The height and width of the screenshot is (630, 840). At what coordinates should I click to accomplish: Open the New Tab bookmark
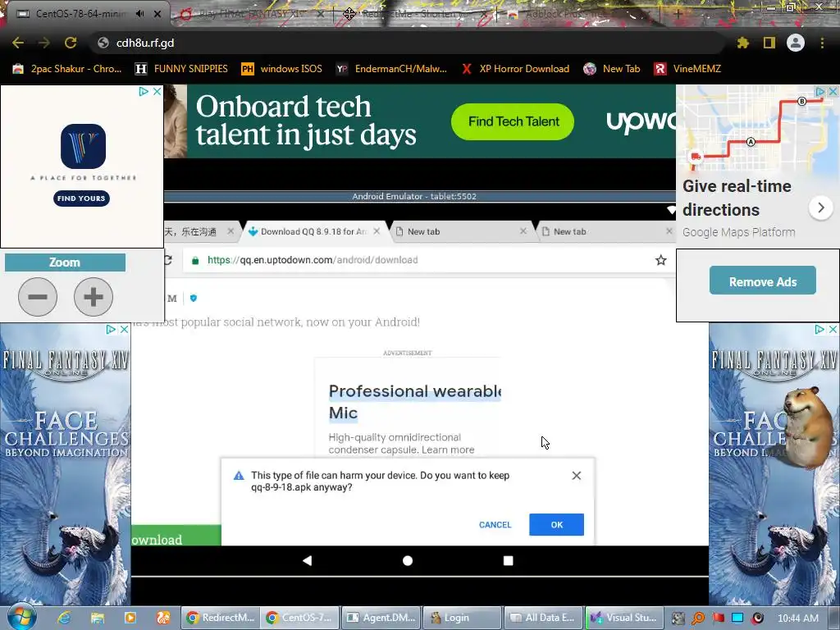point(612,69)
